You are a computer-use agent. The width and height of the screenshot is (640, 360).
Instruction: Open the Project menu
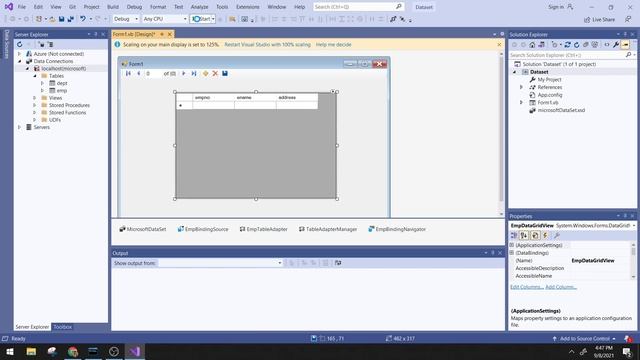click(91, 7)
